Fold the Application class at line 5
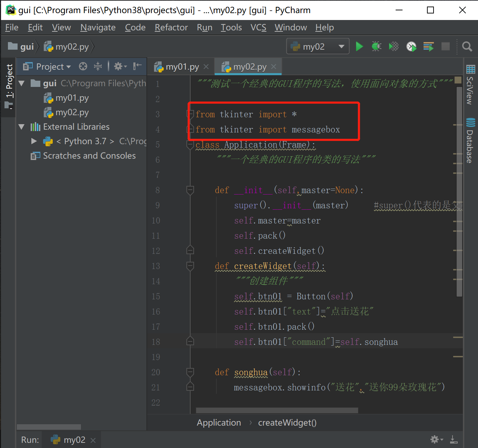 (x=190, y=145)
